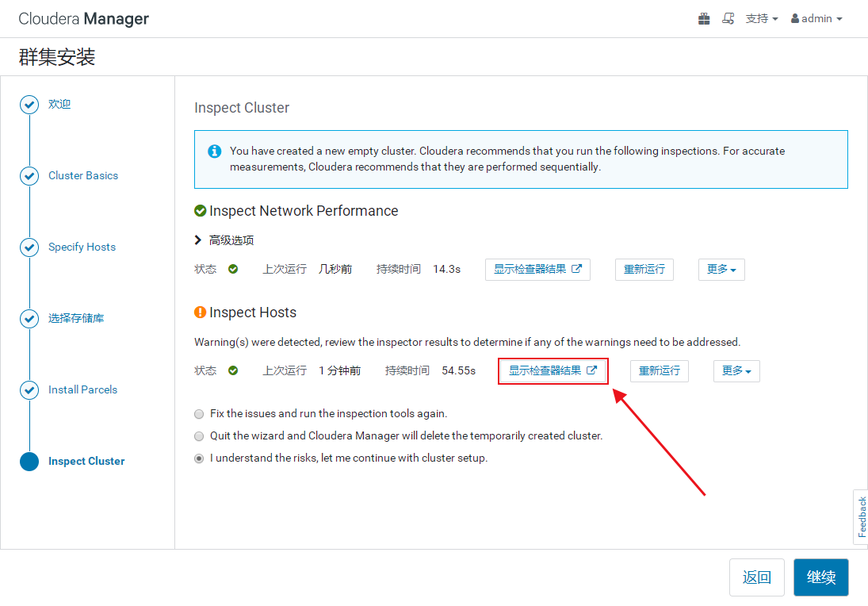Click the 14.3s duration value
This screenshot has width=868, height=606.
pyautogui.click(x=447, y=269)
